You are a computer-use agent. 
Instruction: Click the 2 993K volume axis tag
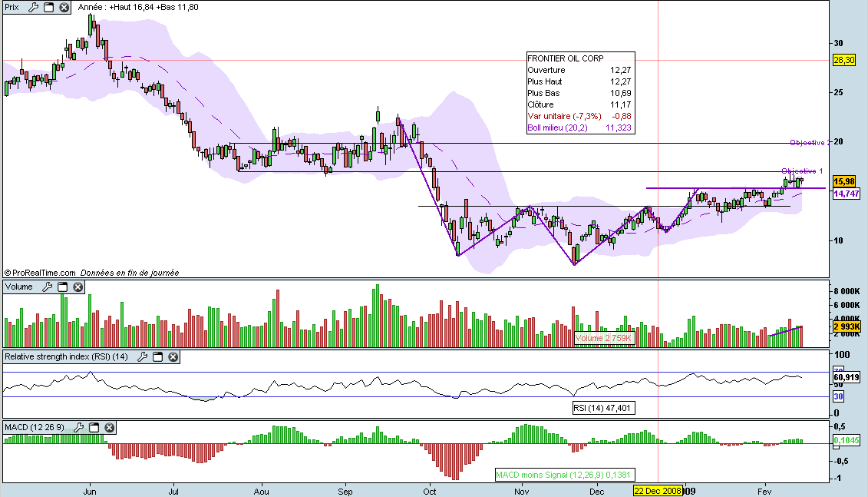coord(847,326)
